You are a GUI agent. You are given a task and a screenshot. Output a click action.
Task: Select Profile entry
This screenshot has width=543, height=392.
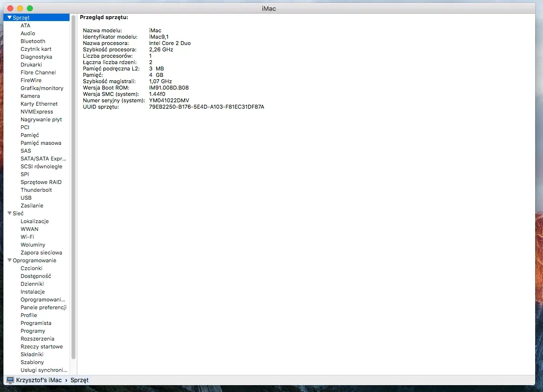click(x=29, y=315)
